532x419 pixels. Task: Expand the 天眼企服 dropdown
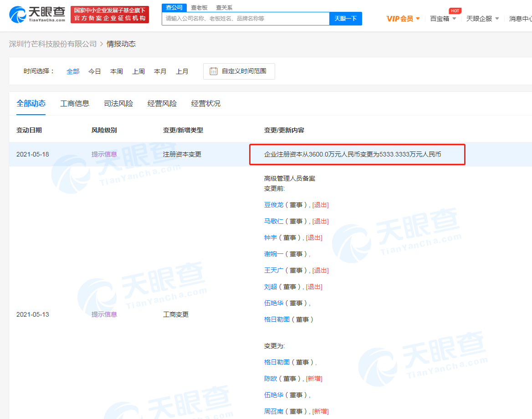pos(497,19)
